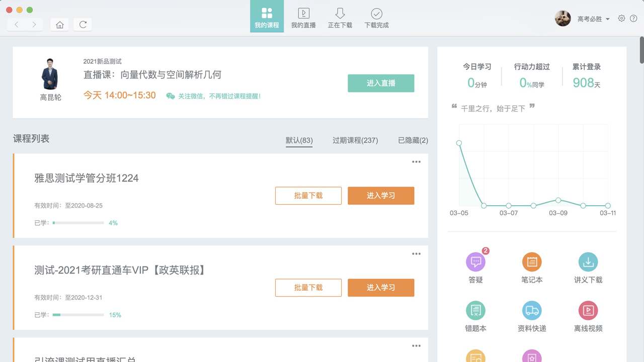Screen dimensions: 644x362
Task: Click teacher 高昆轮's avatar photo
Action: [50, 73]
